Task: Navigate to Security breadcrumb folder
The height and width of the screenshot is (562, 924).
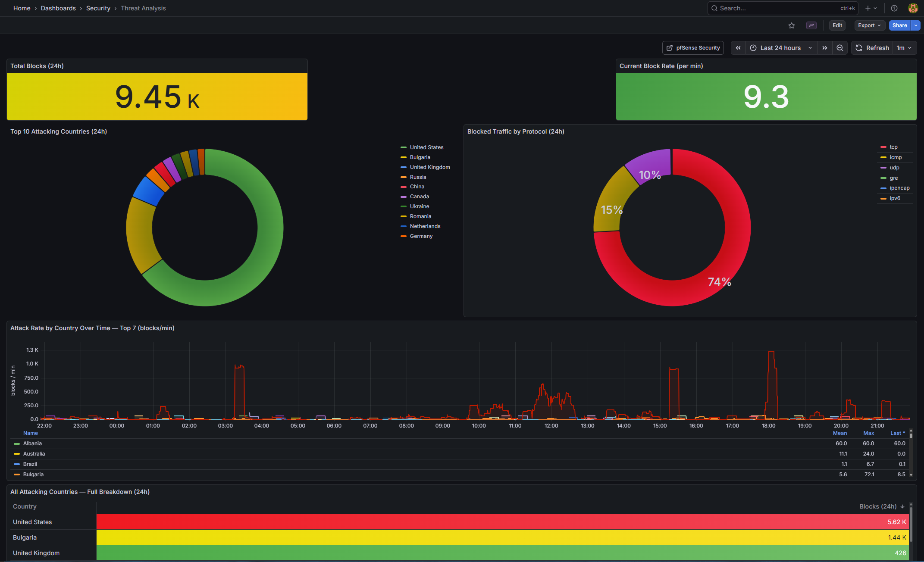Action: (98, 8)
